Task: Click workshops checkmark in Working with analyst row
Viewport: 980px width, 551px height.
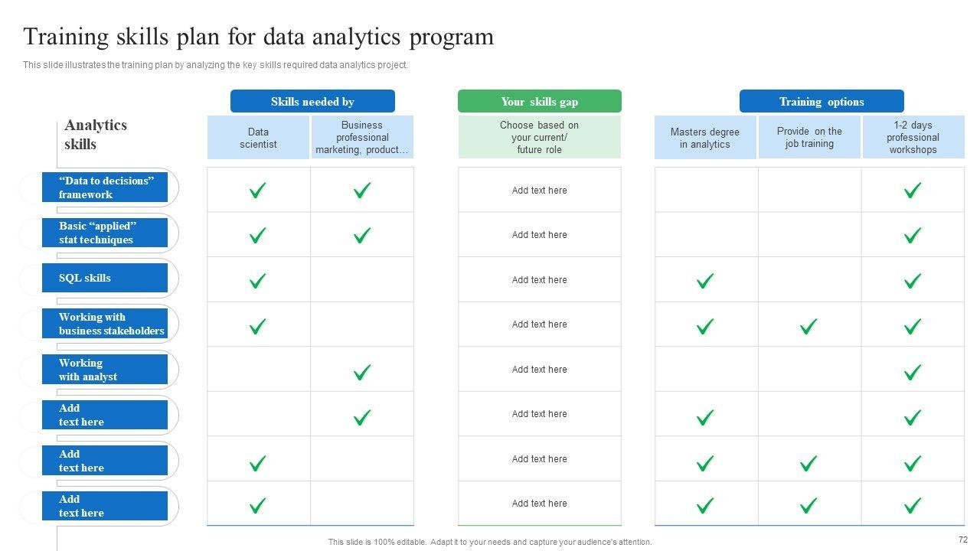Action: tap(912, 373)
